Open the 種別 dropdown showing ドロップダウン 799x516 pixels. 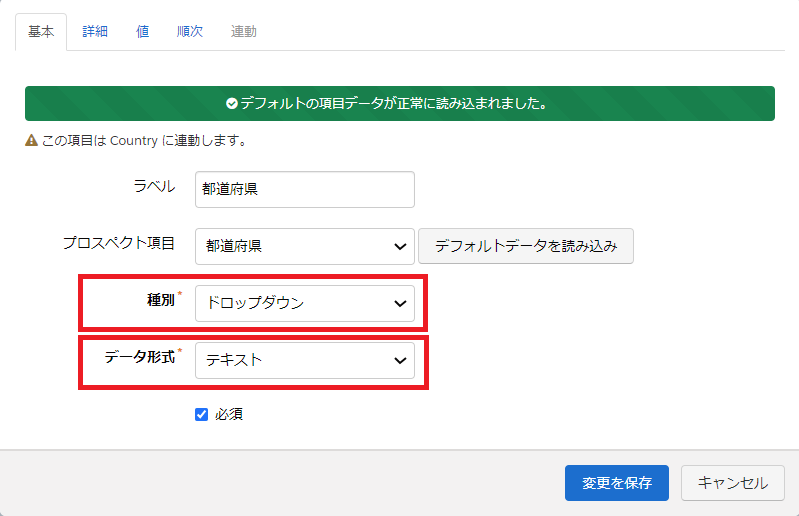tap(305, 304)
